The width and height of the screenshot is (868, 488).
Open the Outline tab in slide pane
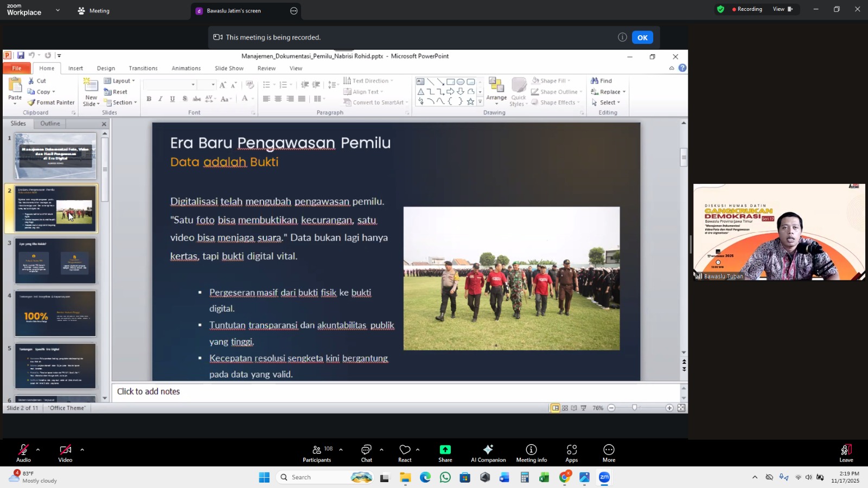click(50, 124)
